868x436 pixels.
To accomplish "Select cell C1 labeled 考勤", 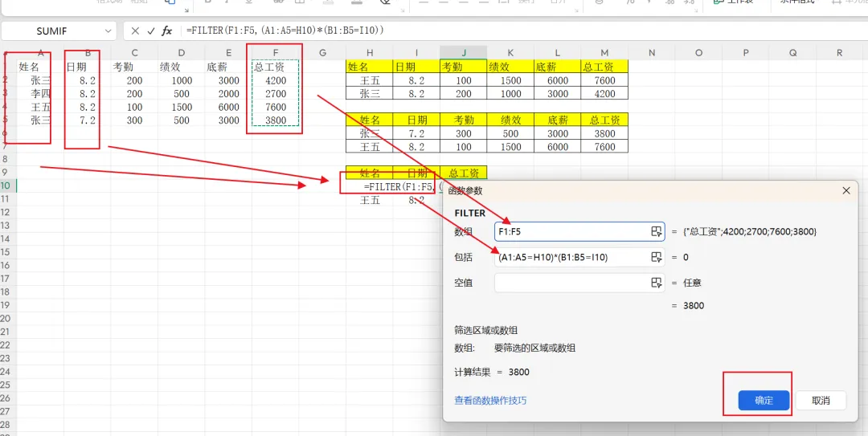I will 134,67.
